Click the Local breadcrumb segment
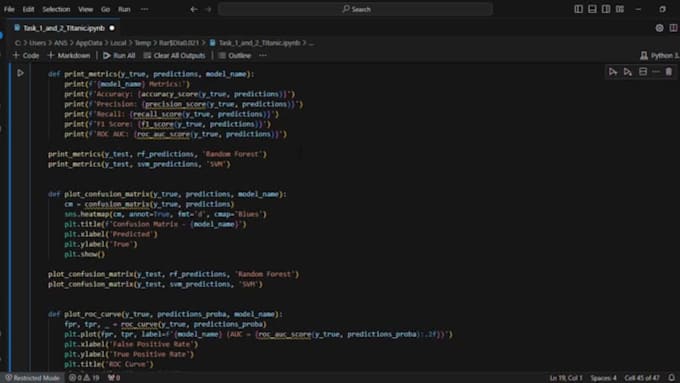Image resolution: width=680 pixels, height=383 pixels. (x=118, y=43)
